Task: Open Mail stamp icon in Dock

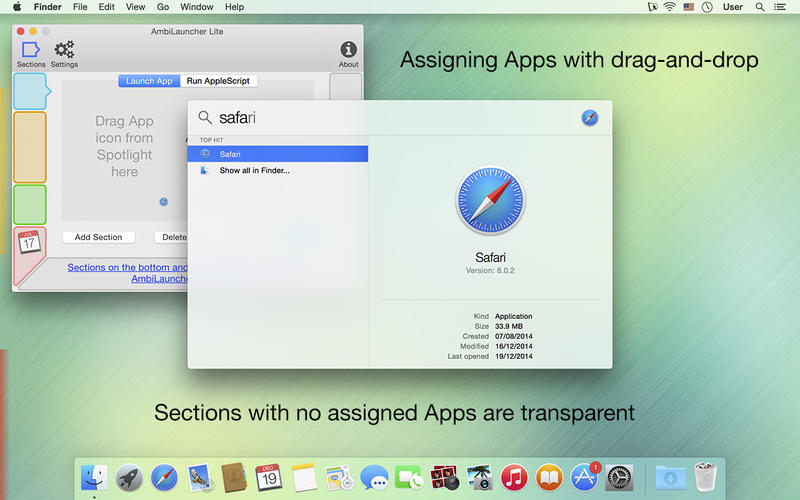Action: [x=199, y=478]
